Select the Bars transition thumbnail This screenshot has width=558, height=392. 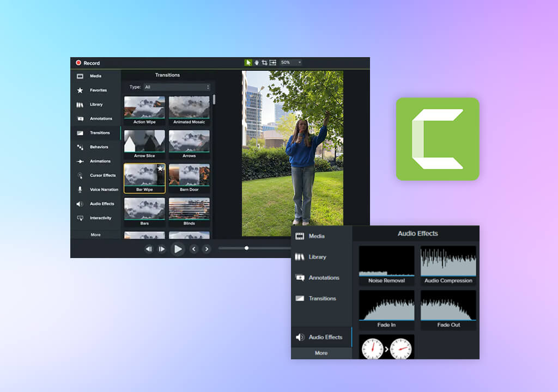pyautogui.click(x=144, y=212)
